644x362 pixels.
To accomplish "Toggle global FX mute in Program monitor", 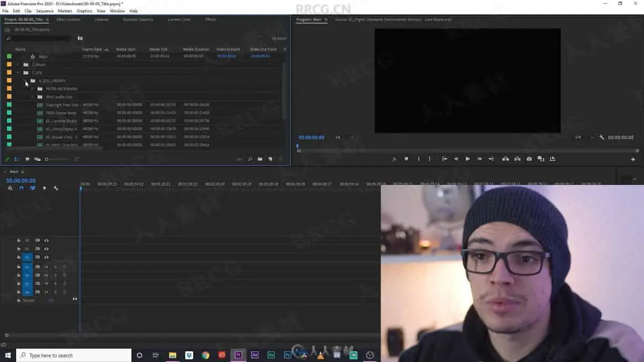I will 394,159.
